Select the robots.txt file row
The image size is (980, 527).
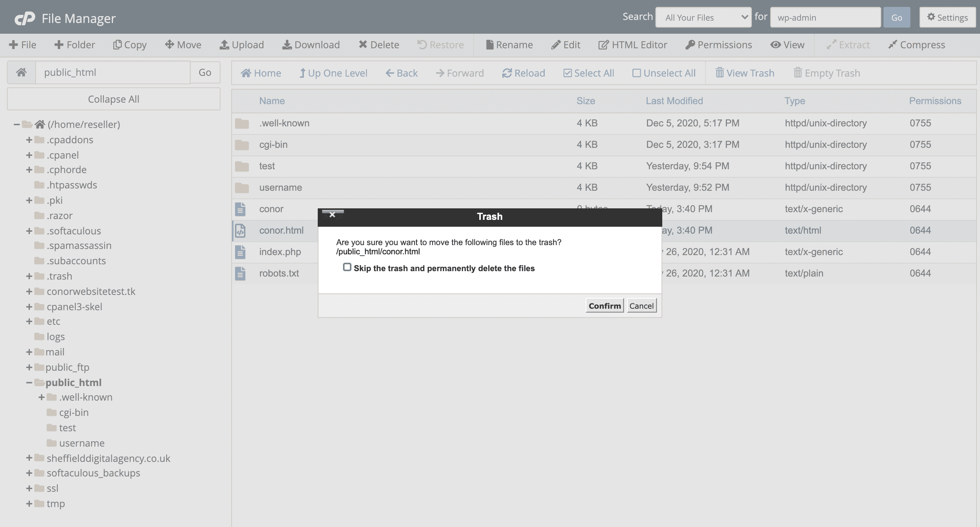604,273
